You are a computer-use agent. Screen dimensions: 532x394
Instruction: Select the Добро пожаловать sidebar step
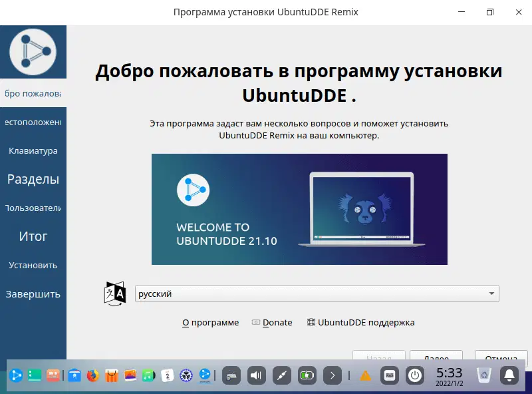pyautogui.click(x=33, y=93)
